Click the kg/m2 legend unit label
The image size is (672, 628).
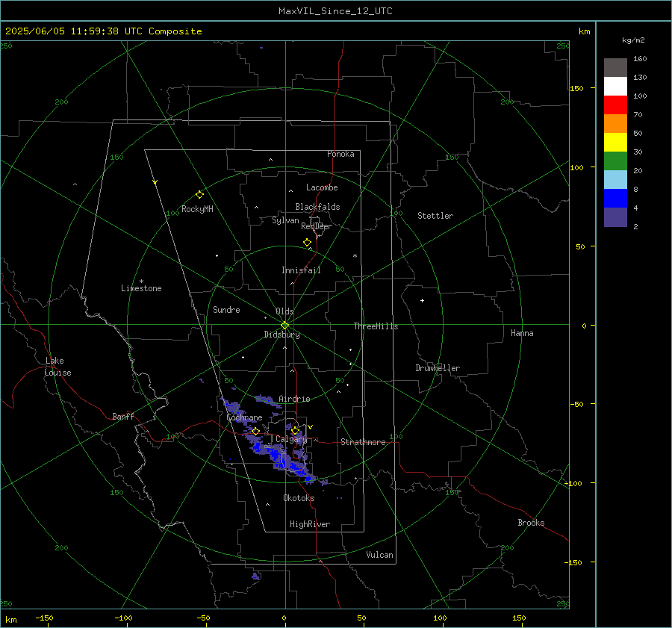point(633,40)
